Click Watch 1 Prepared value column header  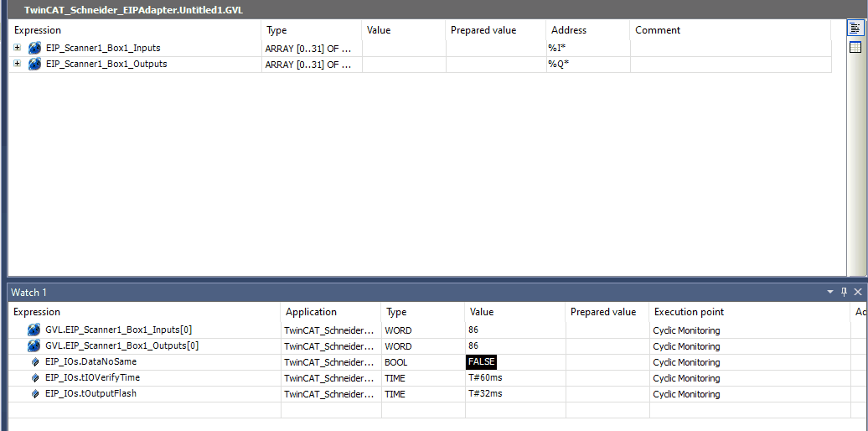(607, 312)
